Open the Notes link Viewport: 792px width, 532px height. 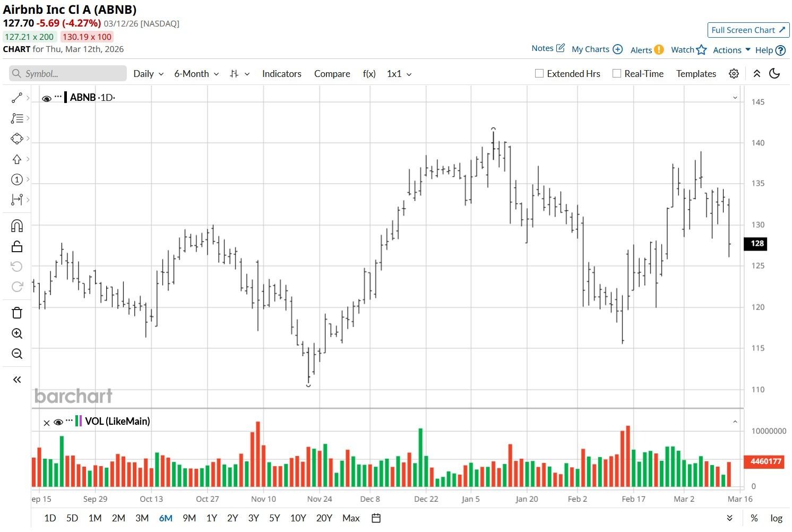[x=543, y=48]
